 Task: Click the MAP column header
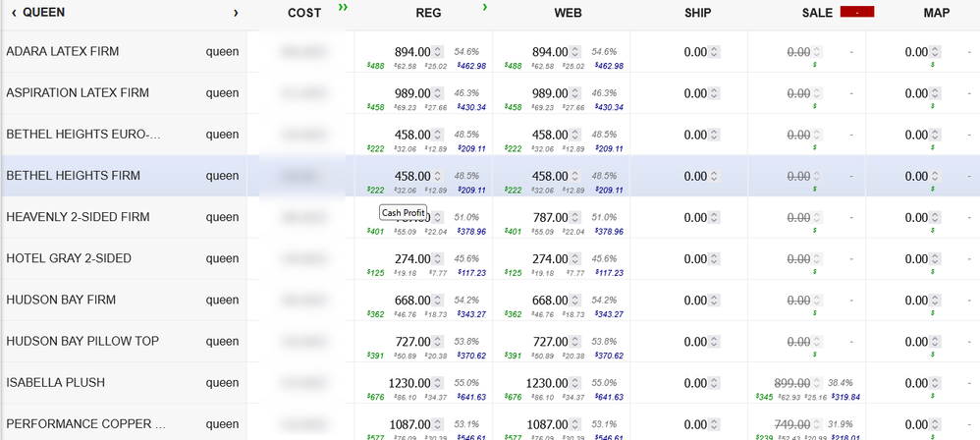tap(936, 13)
